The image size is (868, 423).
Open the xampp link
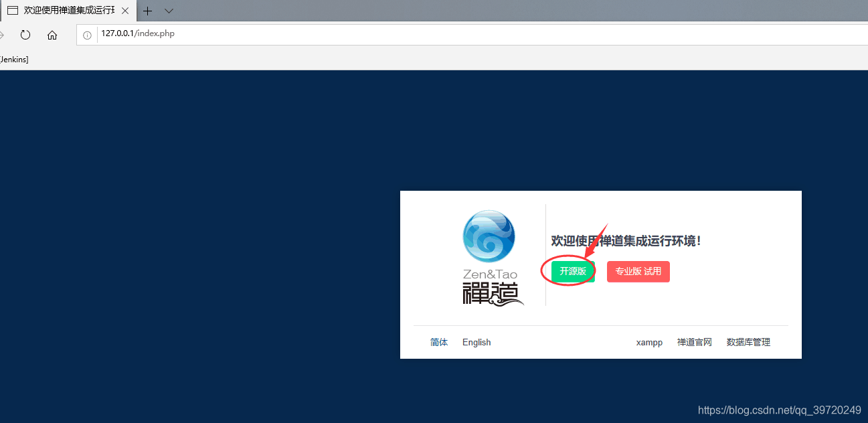coord(648,342)
